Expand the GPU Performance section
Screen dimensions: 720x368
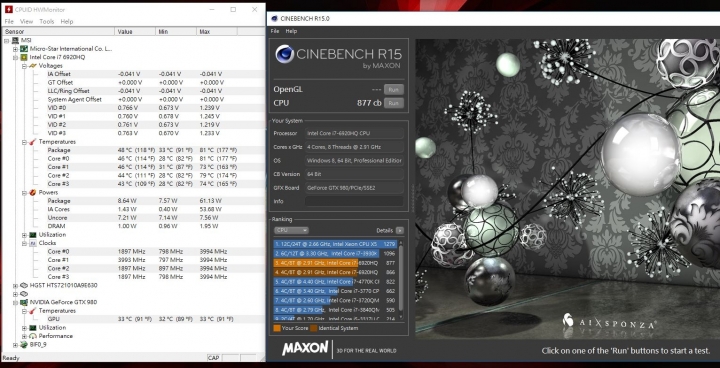pos(24,336)
